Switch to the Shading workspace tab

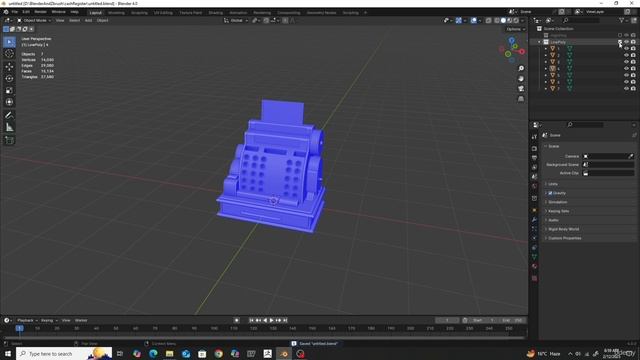(x=216, y=13)
